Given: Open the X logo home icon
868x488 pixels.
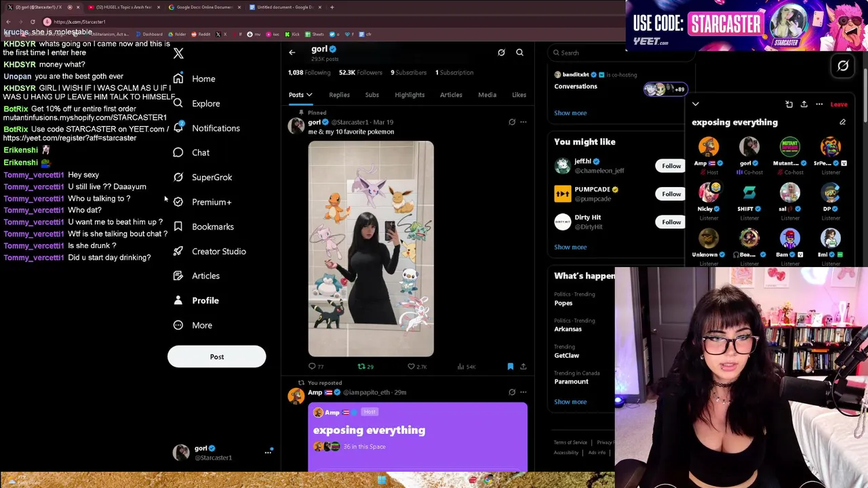Looking at the screenshot, I should tap(178, 54).
